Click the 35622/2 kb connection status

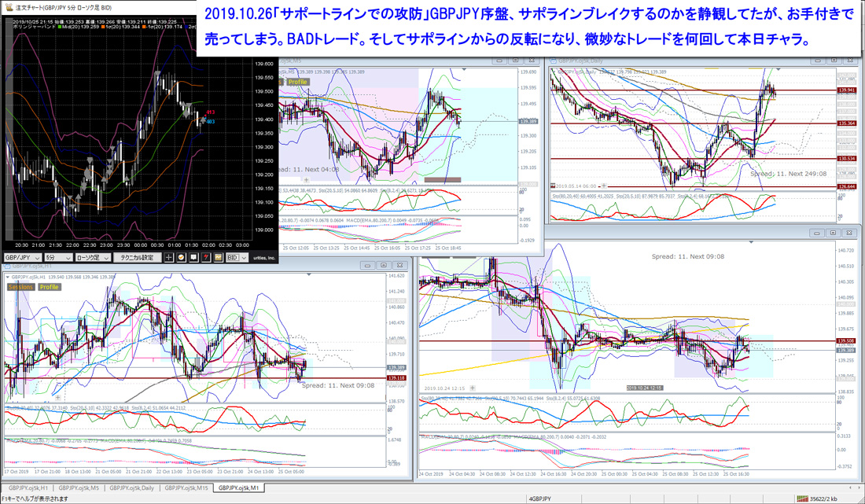coord(823,498)
